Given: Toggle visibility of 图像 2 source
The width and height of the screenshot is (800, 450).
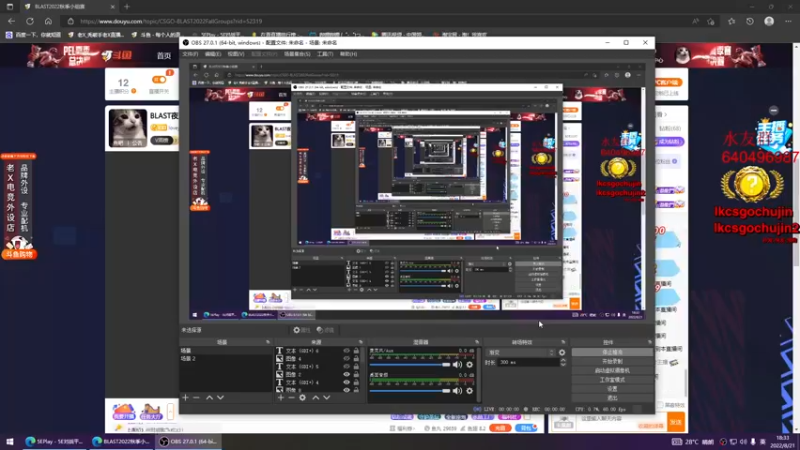Looking at the screenshot, I should [x=346, y=374].
